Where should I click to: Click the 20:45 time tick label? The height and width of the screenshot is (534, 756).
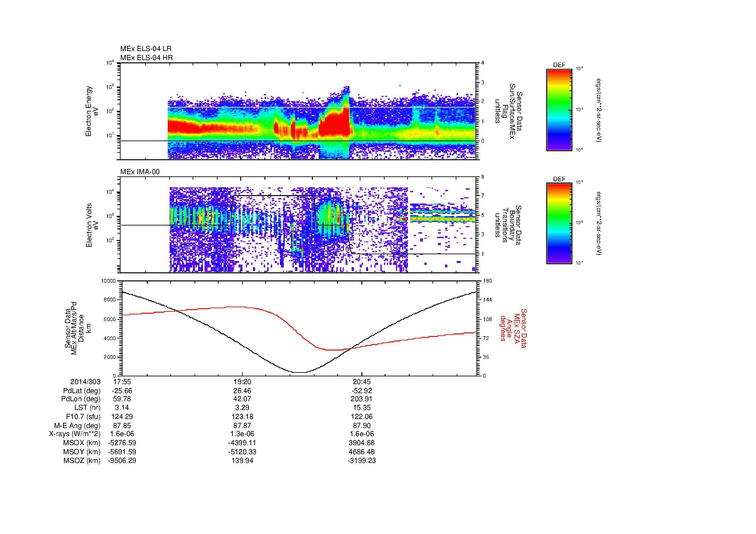(362, 382)
